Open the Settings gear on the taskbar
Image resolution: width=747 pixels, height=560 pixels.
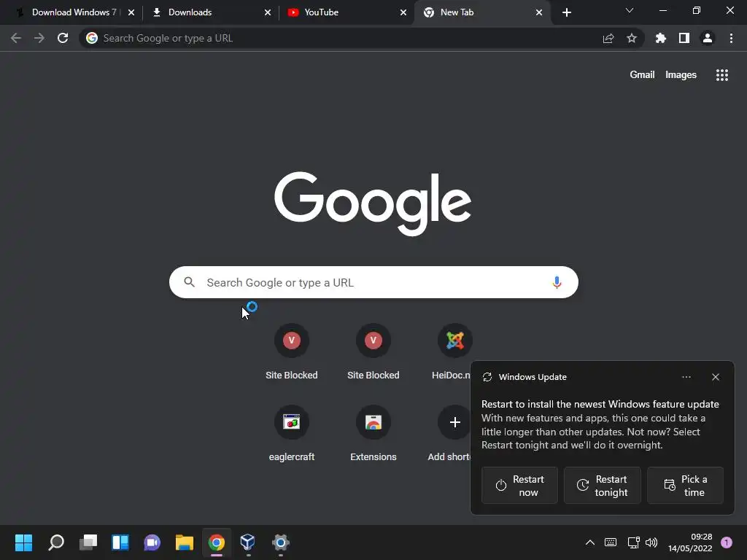tap(281, 542)
